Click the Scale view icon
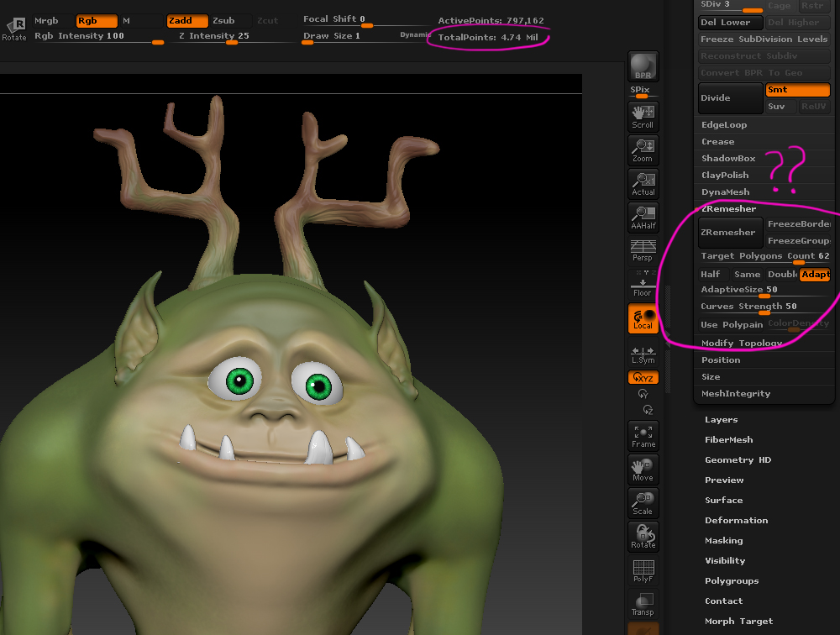Viewport: 840px width, 635px height. (x=643, y=503)
